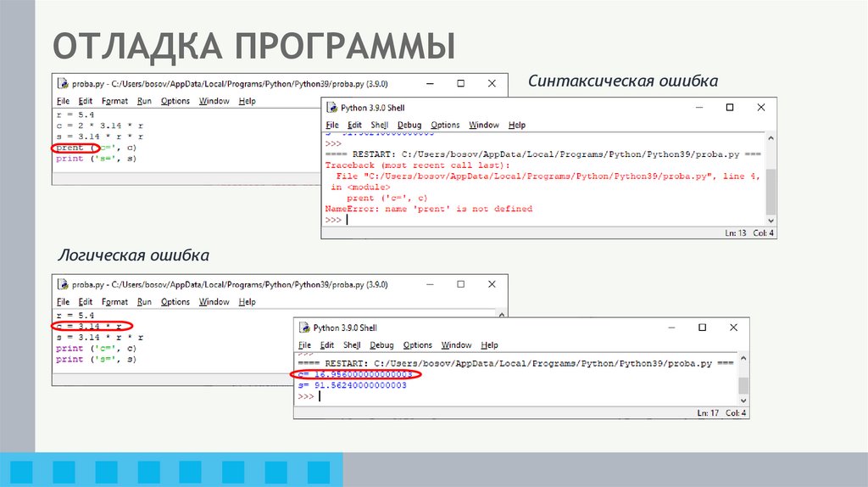Open Format menu in bottom proba.py editor
The width and height of the screenshot is (868, 487).
coord(114,302)
